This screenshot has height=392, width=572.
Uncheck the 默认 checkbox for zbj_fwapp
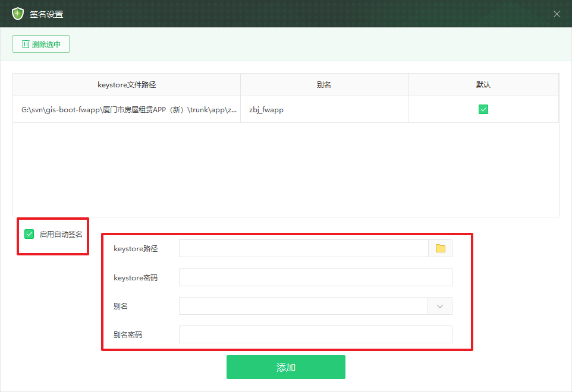[x=483, y=109]
